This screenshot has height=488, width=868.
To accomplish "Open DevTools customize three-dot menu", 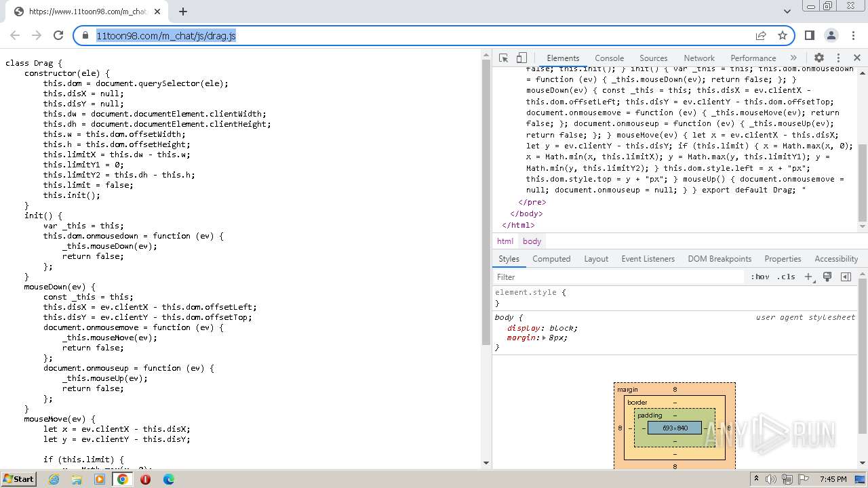I will tap(838, 58).
